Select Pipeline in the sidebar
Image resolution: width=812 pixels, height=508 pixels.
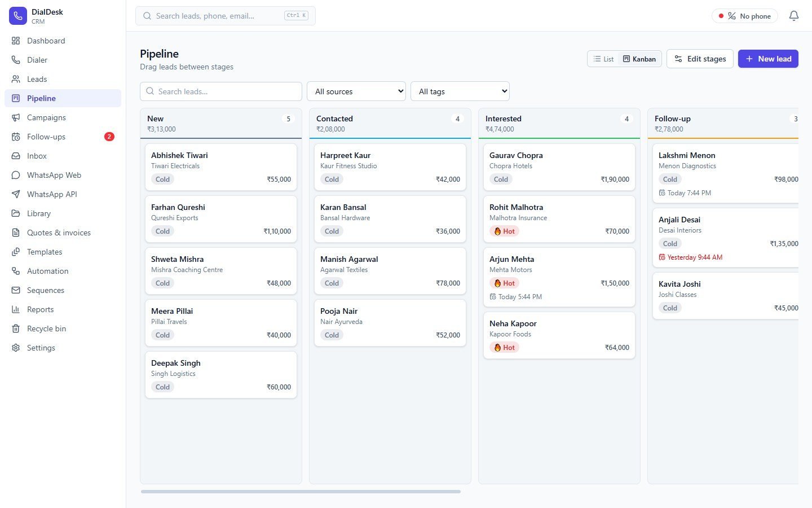(63, 98)
